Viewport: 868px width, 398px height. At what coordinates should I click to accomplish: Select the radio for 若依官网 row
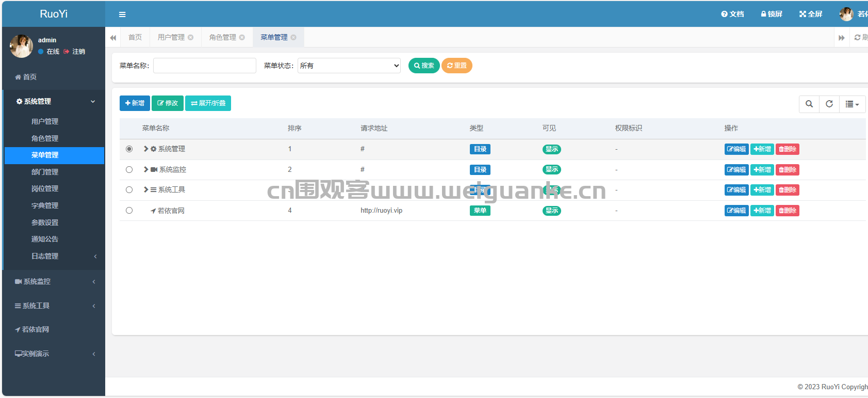coord(129,210)
